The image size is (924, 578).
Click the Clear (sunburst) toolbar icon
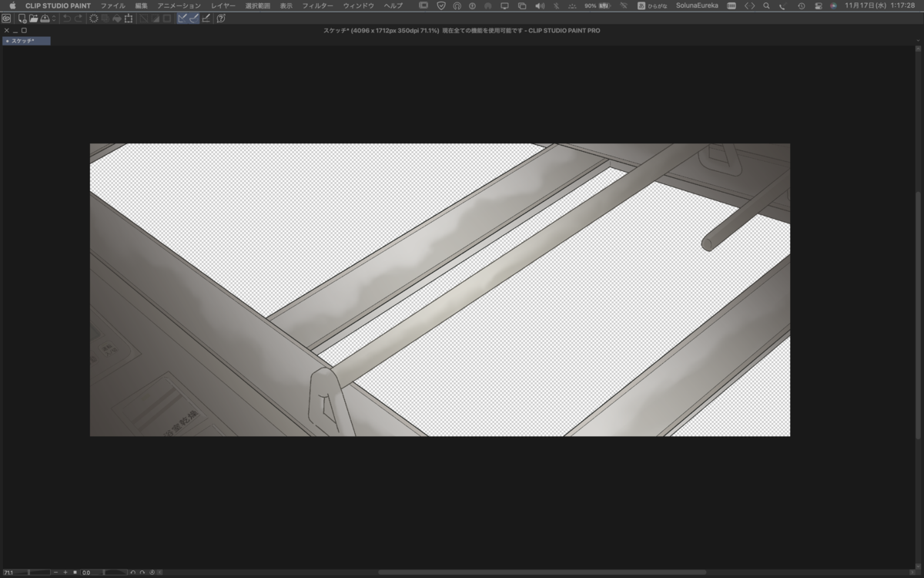[94, 18]
